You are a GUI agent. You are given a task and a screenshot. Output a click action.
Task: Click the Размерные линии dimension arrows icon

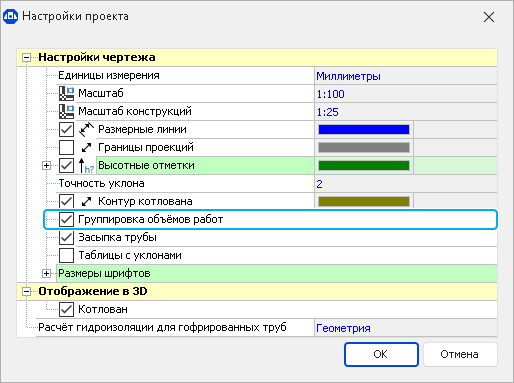tap(86, 129)
